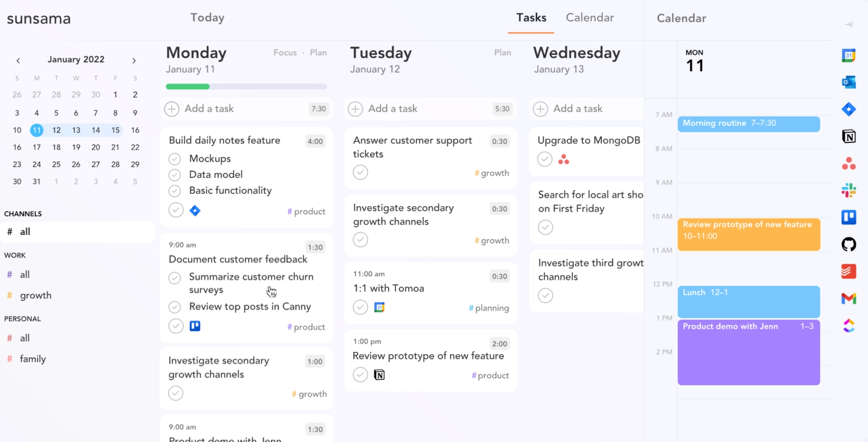Click the Today button
This screenshot has height=442, width=868.
tap(207, 18)
